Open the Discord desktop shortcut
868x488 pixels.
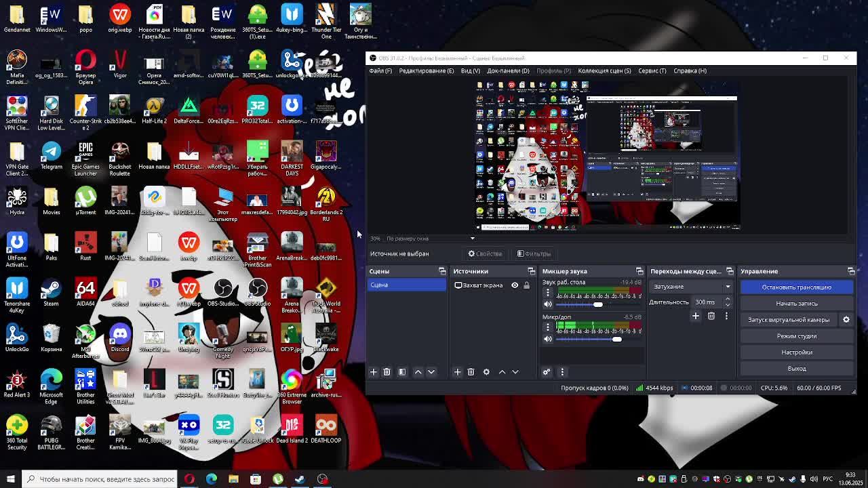tap(120, 338)
